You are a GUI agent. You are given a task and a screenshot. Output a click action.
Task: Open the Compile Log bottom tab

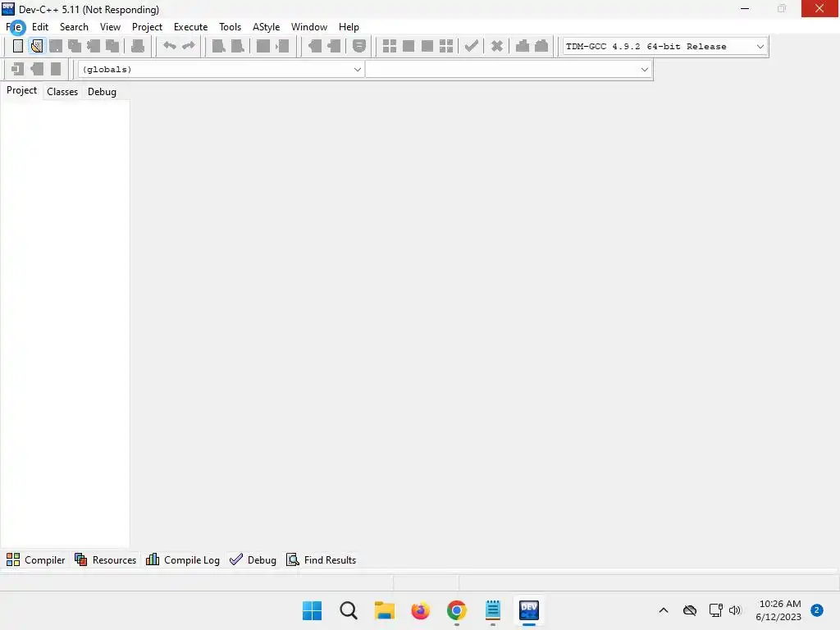[183, 559]
